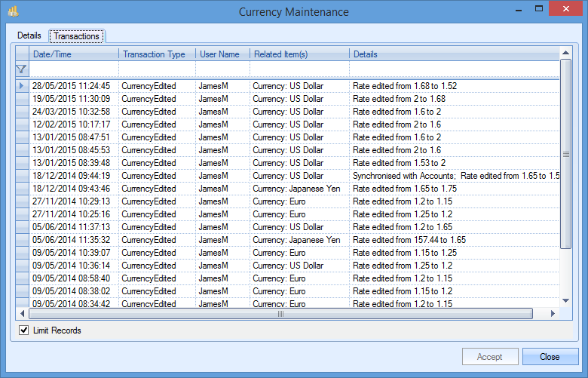588x378 pixels.
Task: Select the Transactions tab
Action: [x=76, y=36]
